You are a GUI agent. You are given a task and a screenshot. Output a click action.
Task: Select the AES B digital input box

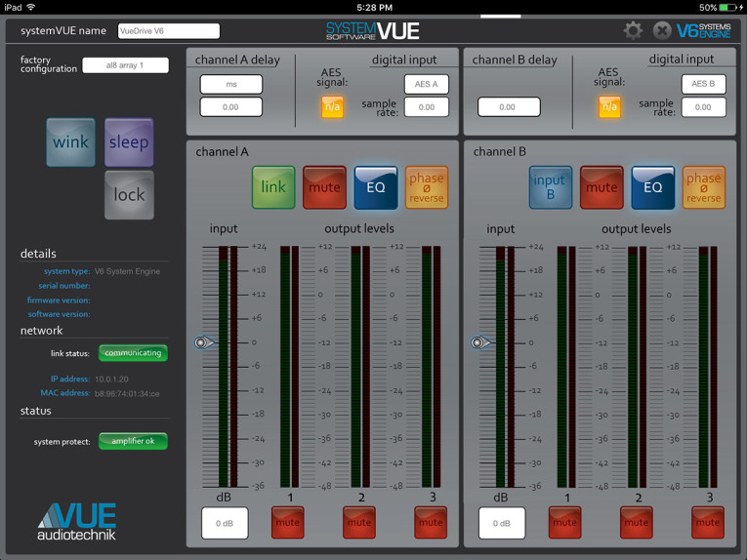(x=704, y=84)
